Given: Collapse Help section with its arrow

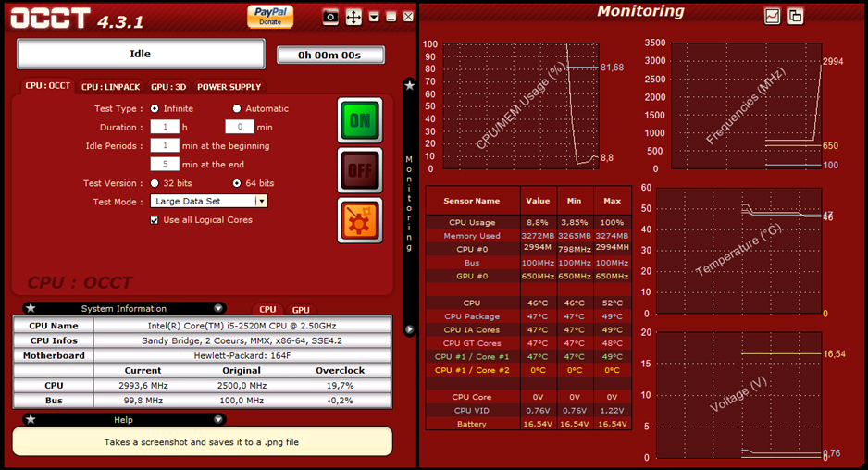Looking at the screenshot, I should [218, 420].
